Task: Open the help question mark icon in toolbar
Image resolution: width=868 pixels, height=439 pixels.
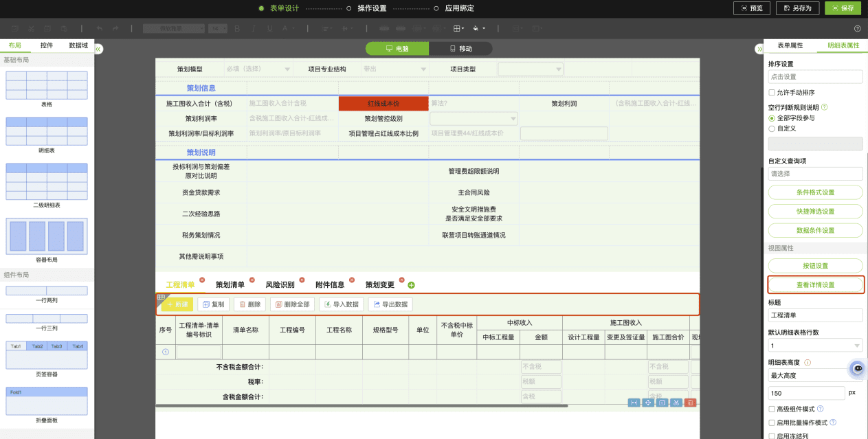Action: (x=857, y=29)
